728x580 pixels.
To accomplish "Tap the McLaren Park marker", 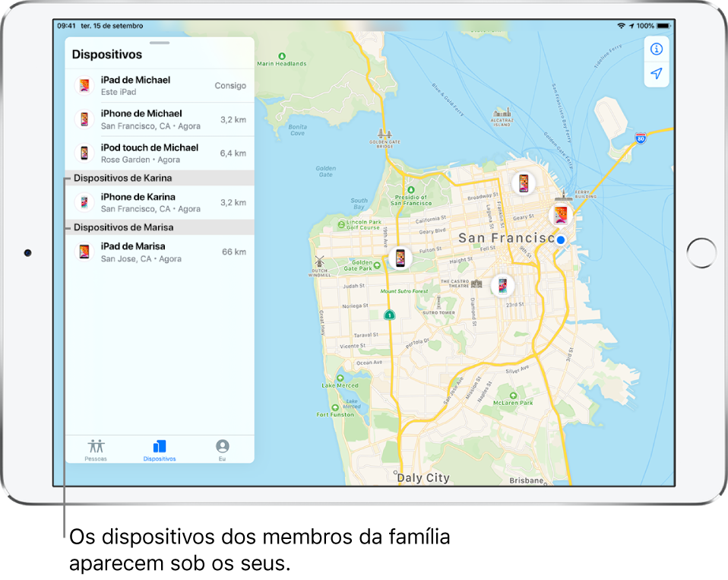I will (x=513, y=395).
